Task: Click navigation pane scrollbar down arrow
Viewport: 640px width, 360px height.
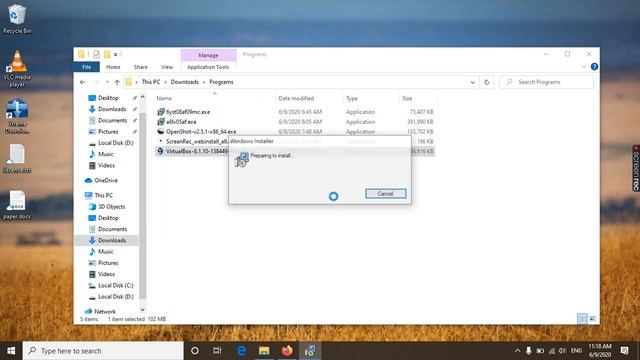Action: [142, 310]
